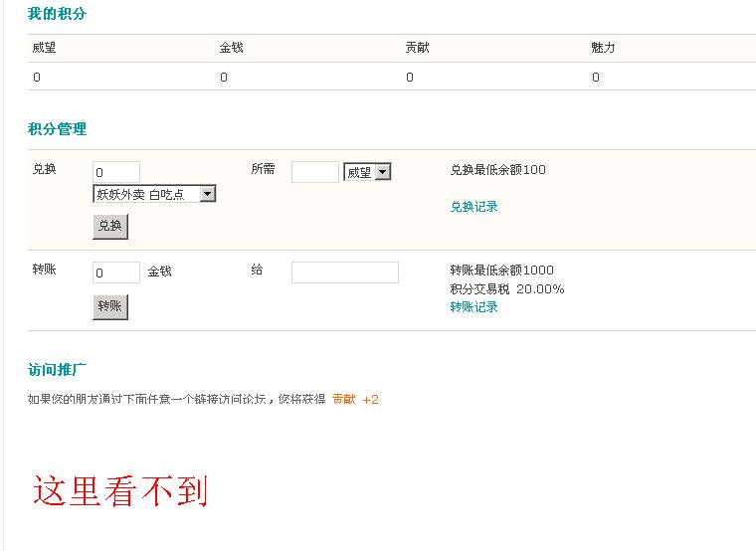Open the 妖妖外卖 白吃点 dropdown
Screen dimensions: 756x551
pos(154,194)
